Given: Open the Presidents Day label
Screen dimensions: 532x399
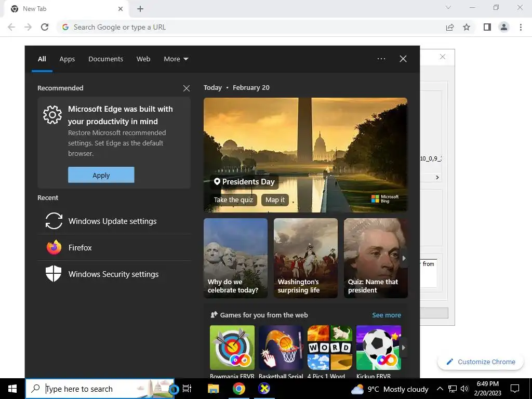Looking at the screenshot, I should point(244,182).
